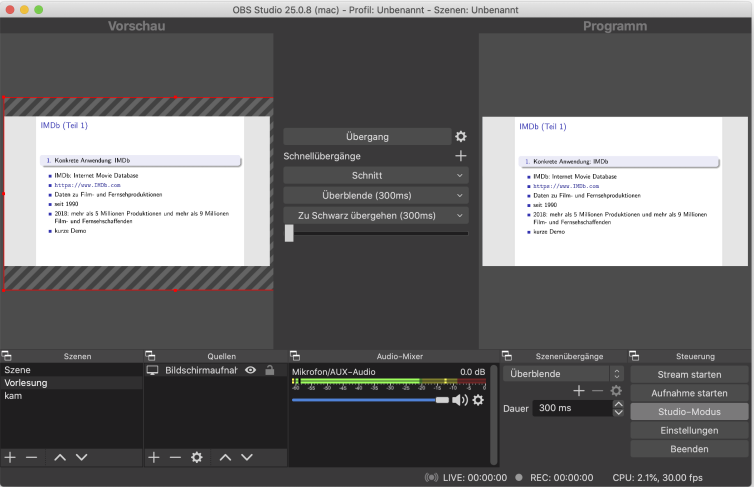The width and height of the screenshot is (754, 487).
Task: Toggle lock on Bildschirmaufnahme source
Action: point(270,370)
